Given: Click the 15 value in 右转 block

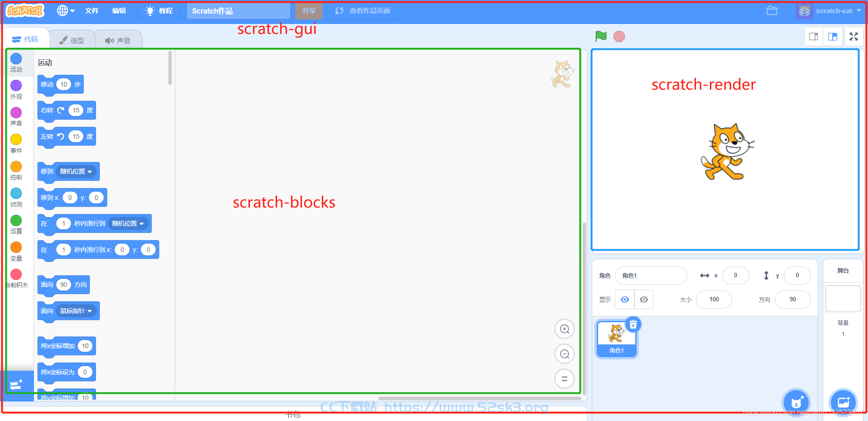Looking at the screenshot, I should coord(76,110).
